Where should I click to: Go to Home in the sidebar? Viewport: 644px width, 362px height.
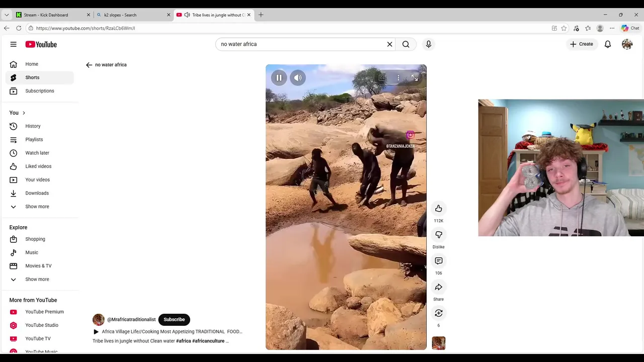pyautogui.click(x=40, y=64)
